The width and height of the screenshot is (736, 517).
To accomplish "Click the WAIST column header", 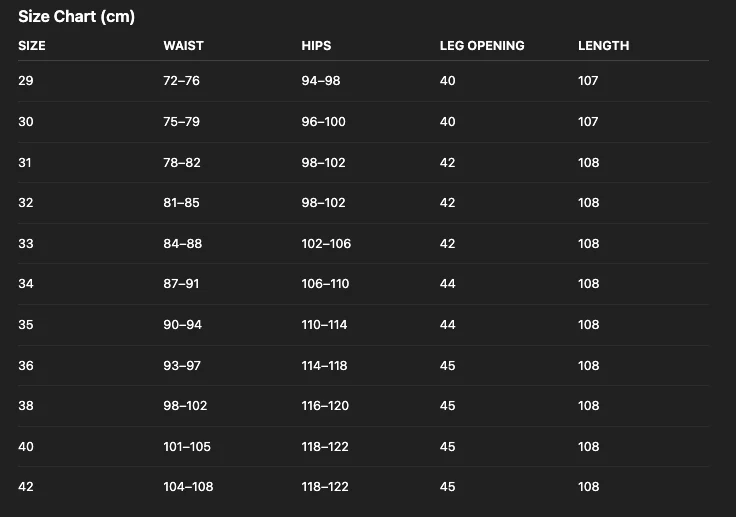I will (184, 45).
